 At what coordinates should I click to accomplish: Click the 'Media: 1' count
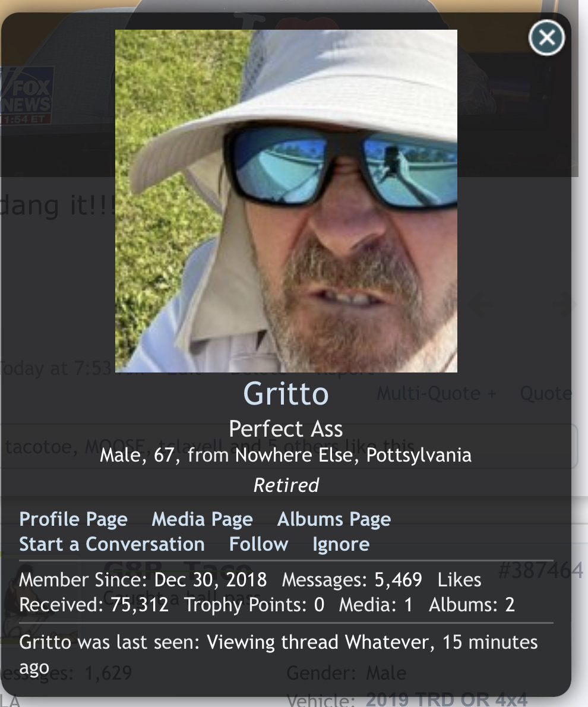click(x=375, y=605)
